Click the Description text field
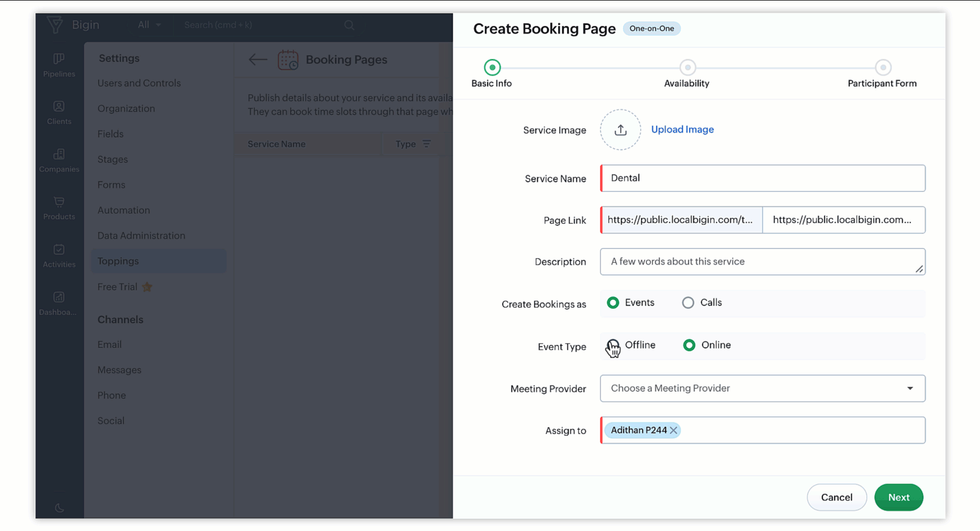 click(762, 262)
